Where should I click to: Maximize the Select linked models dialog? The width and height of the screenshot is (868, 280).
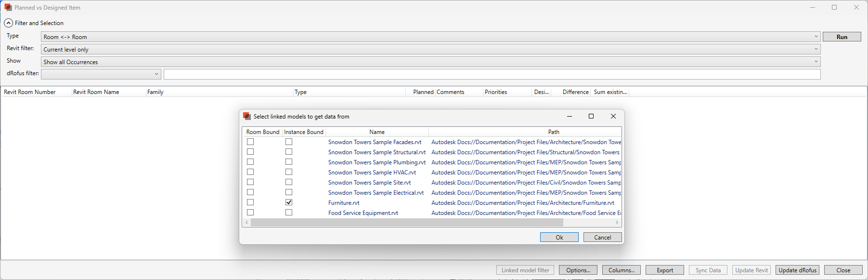[591, 116]
